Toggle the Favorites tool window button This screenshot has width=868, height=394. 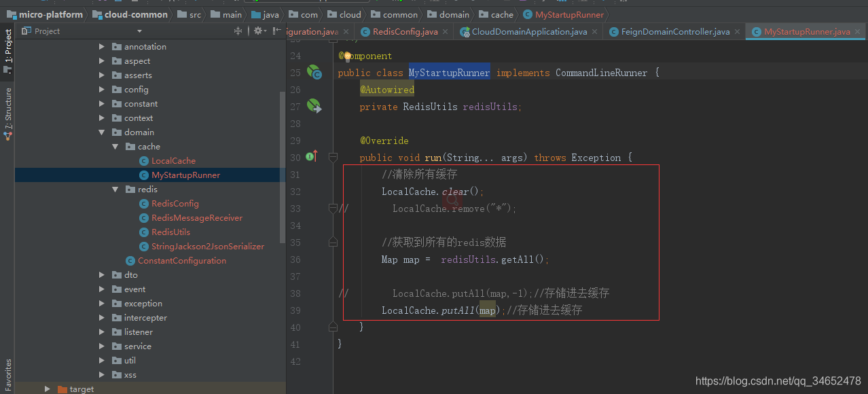coord(7,376)
